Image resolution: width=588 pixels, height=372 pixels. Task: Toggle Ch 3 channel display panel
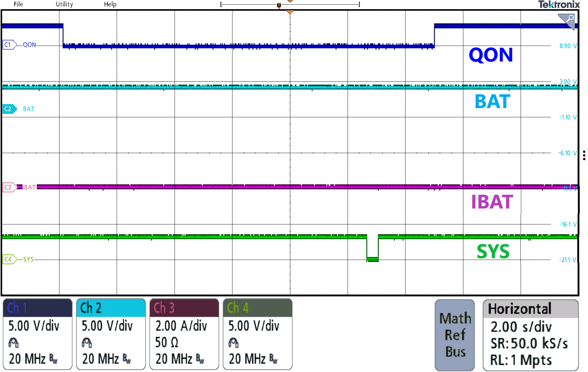coord(184,335)
